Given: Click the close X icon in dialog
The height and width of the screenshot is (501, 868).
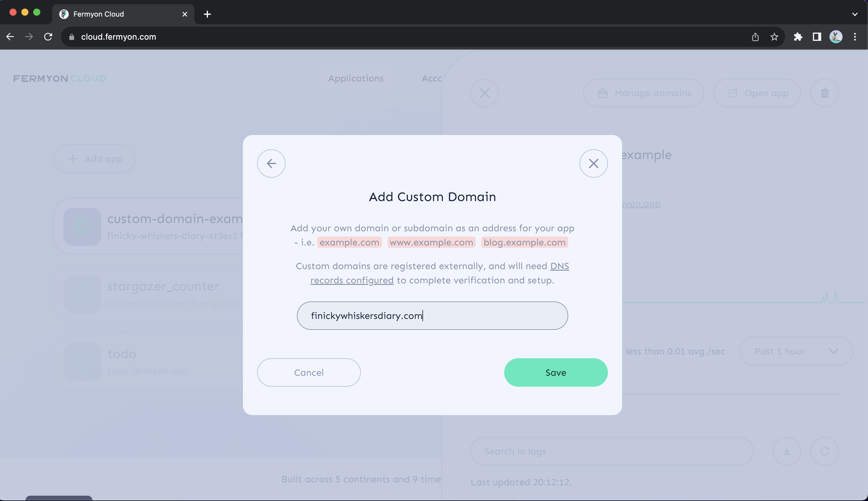Looking at the screenshot, I should tap(593, 163).
